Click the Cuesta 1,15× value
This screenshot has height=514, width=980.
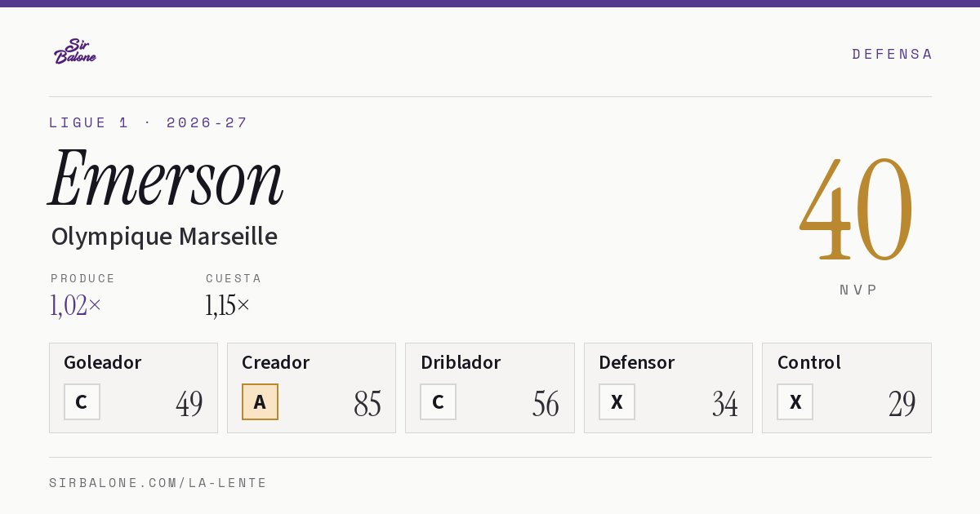(228, 305)
